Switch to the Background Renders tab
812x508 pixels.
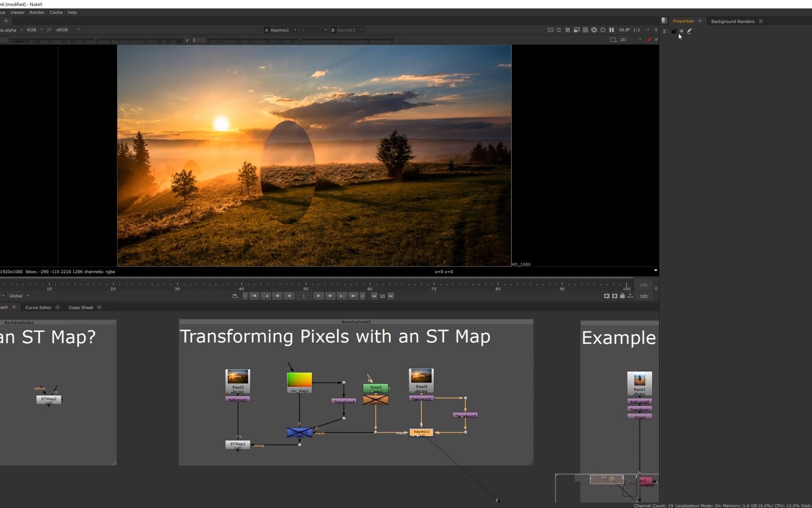(732, 21)
